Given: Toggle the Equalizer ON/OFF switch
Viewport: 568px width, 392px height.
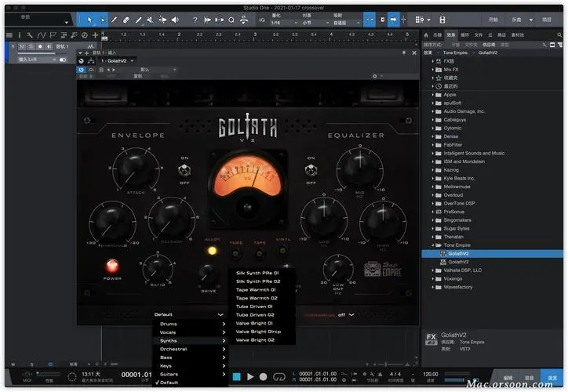Looking at the screenshot, I should tap(311, 170).
